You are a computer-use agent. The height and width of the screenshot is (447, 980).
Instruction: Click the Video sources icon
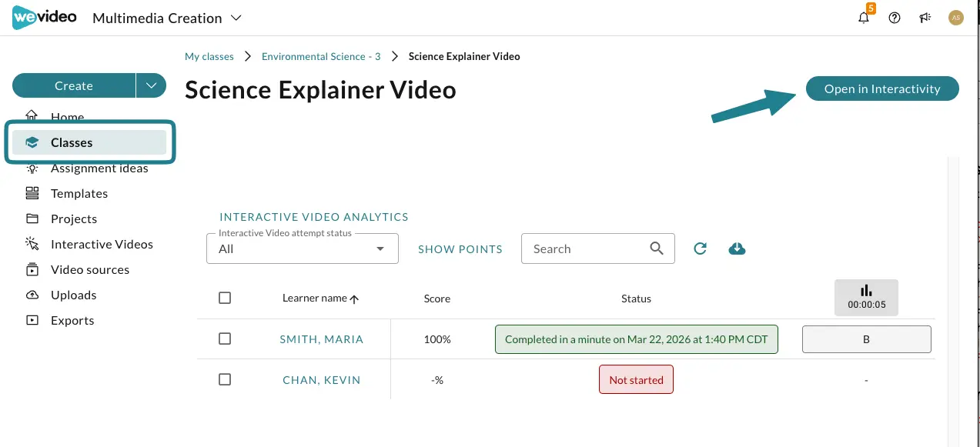pyautogui.click(x=32, y=269)
